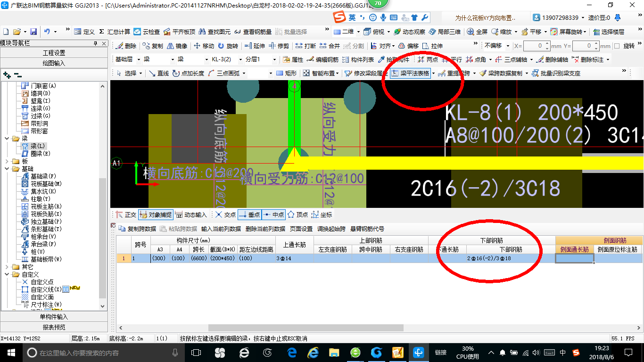Draw with the 直线 line tool

[158, 73]
